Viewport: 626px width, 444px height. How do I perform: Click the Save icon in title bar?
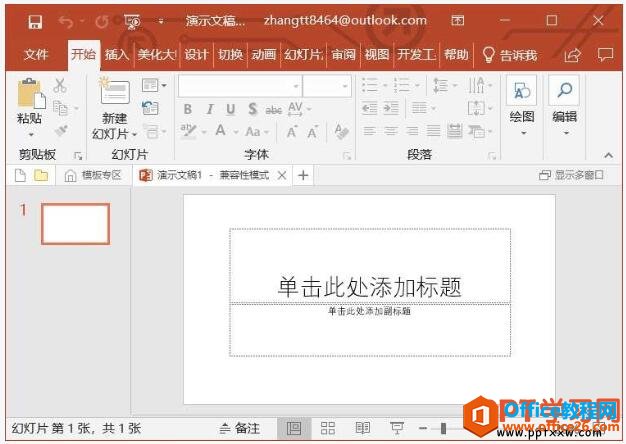point(35,21)
